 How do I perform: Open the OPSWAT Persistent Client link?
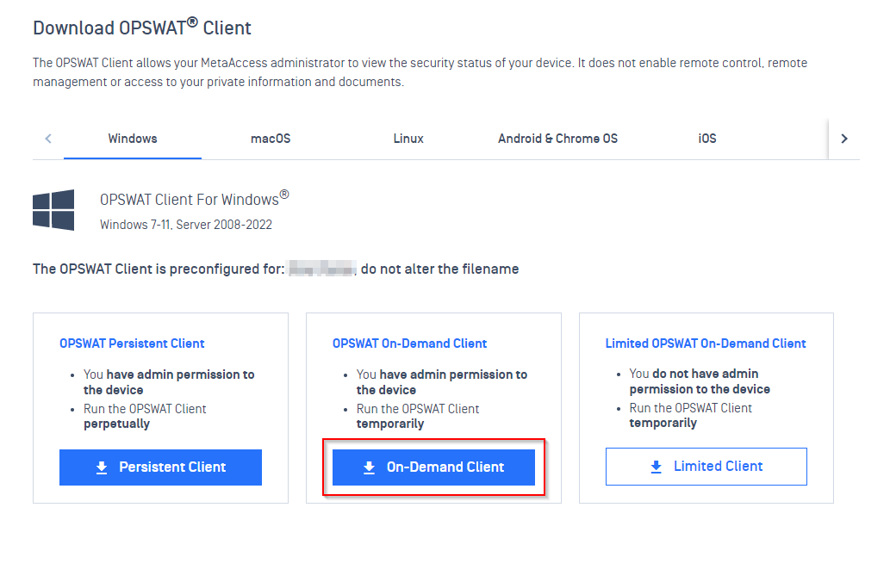click(x=133, y=344)
